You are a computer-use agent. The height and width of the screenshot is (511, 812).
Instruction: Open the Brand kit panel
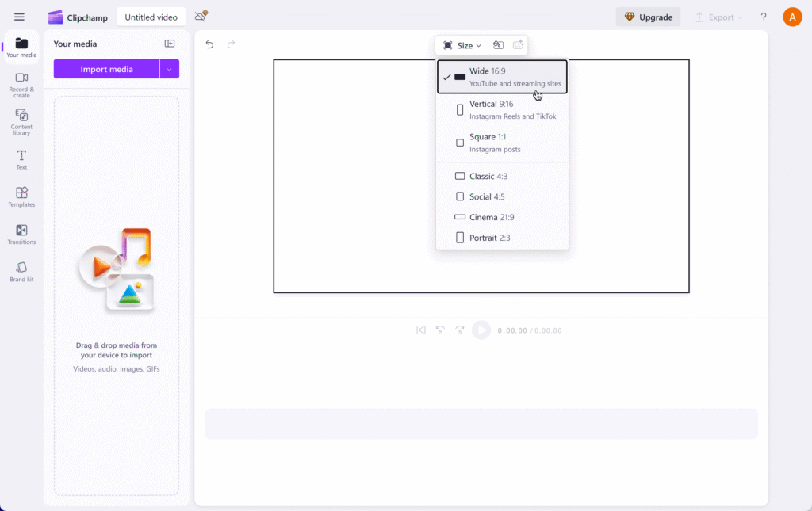click(x=21, y=271)
